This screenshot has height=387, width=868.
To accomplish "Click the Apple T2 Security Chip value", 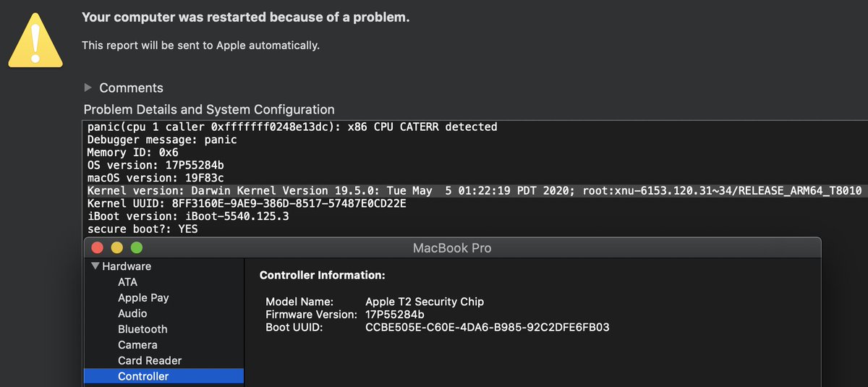I will (x=425, y=302).
